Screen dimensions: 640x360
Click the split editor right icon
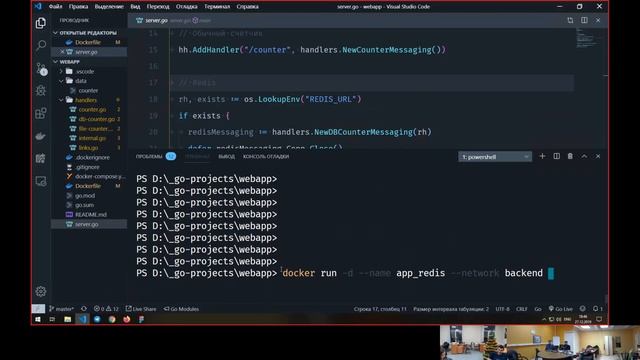pos(584,20)
